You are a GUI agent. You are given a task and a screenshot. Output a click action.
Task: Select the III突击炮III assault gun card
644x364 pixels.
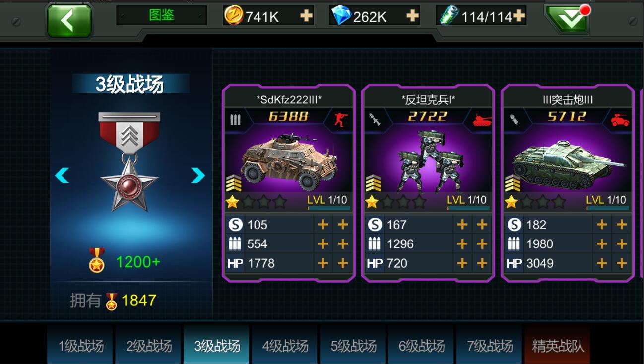click(568, 183)
